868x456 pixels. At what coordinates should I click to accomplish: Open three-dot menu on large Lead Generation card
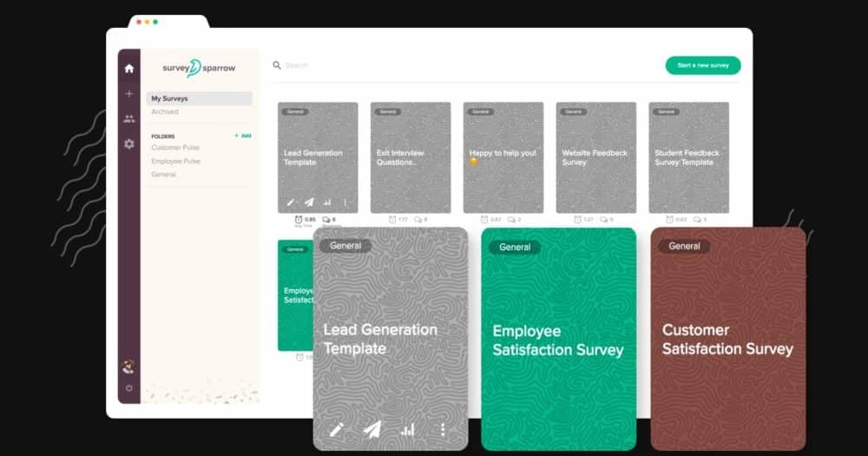[443, 429]
